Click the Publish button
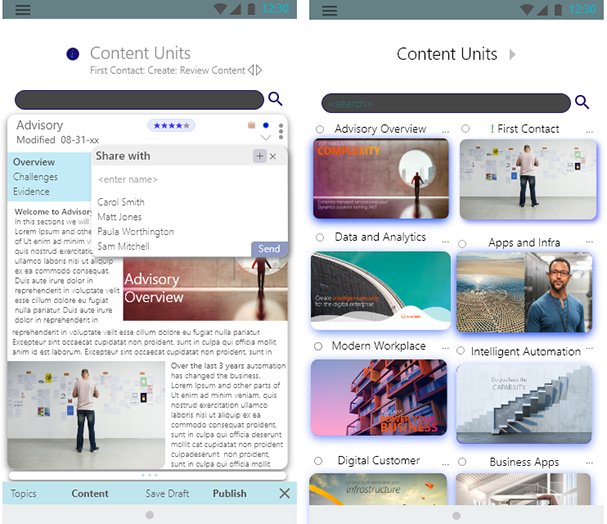The height and width of the screenshot is (524, 607). [229, 493]
